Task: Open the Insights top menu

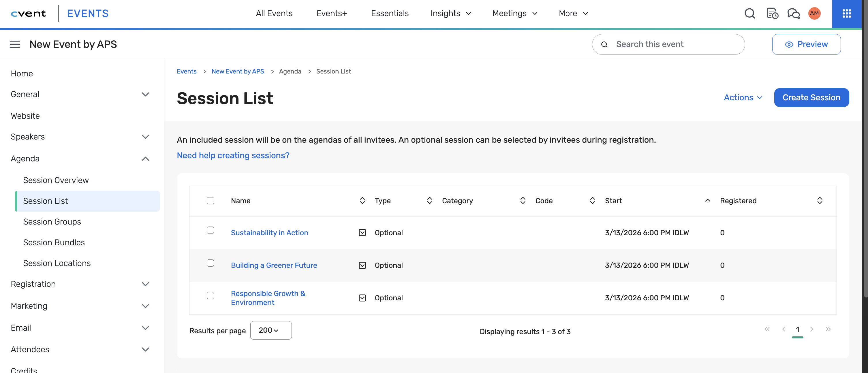Action: (x=450, y=14)
